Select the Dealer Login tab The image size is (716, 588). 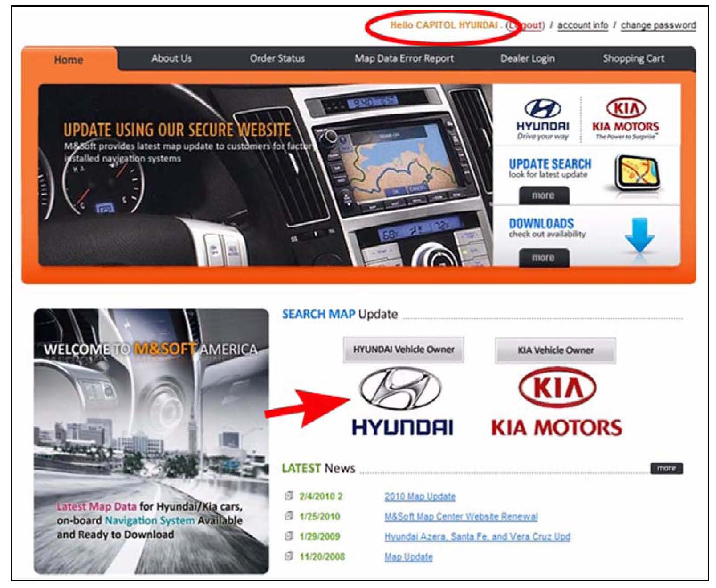click(x=527, y=58)
